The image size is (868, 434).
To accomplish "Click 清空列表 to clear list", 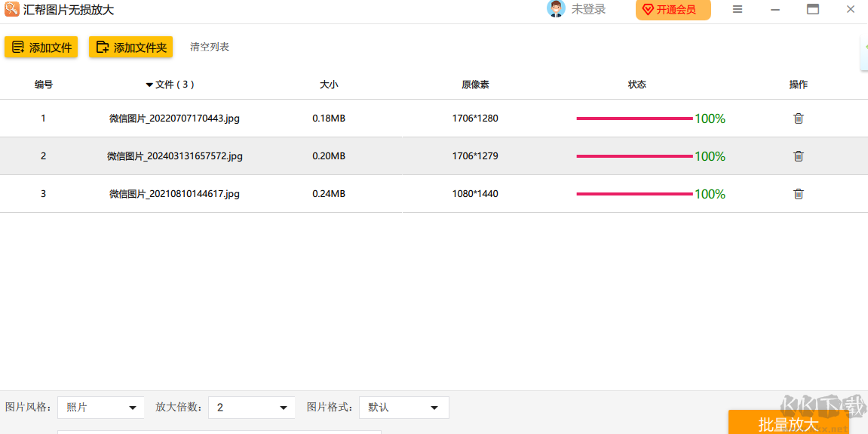I will [210, 47].
